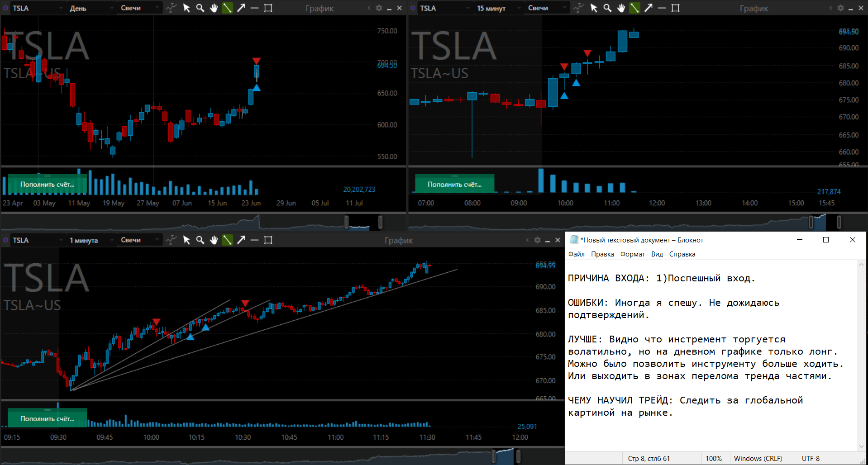Activate the zoom magnifier in 15-minute chart
The image size is (868, 465).
pos(607,8)
